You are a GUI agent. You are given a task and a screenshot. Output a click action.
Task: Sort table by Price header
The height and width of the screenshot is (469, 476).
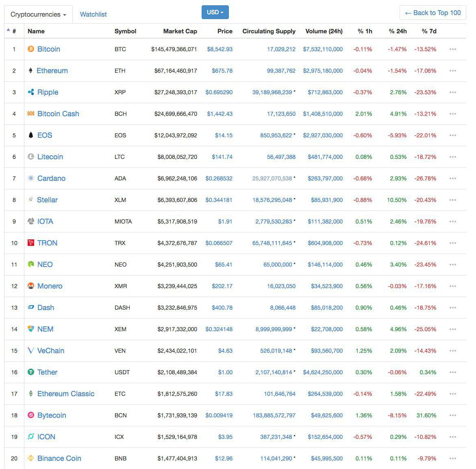click(225, 31)
